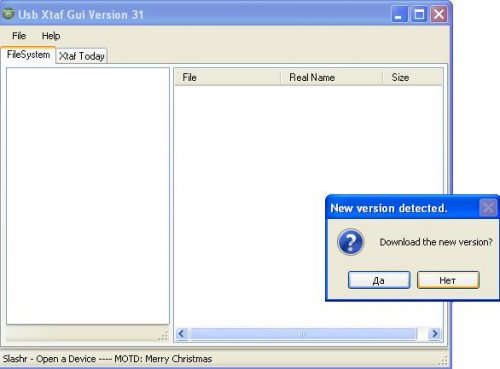Open the File menu
This screenshot has width=500, height=369.
pos(19,36)
